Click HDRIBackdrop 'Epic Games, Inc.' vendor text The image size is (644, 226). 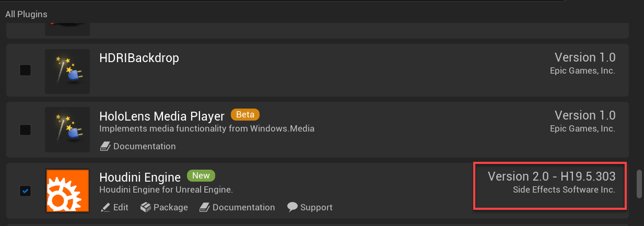click(x=583, y=70)
